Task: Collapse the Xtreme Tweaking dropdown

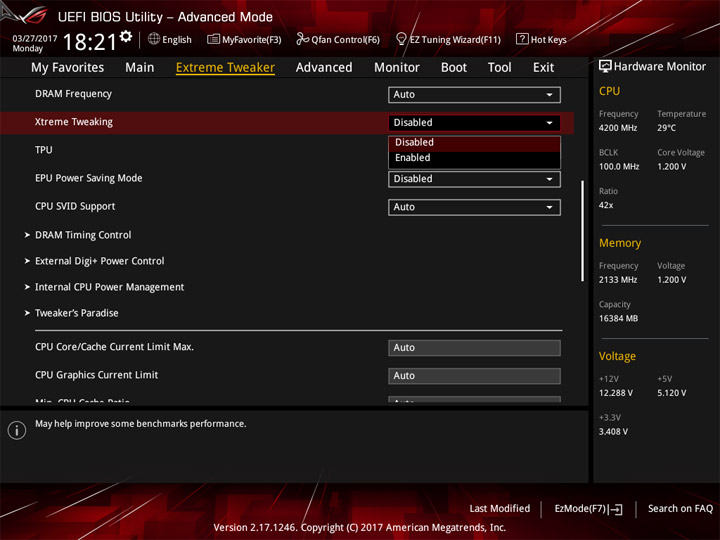Action: point(474,123)
